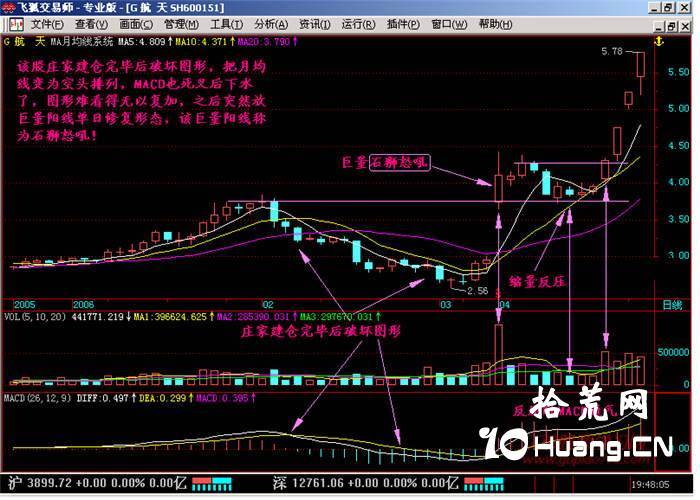Open the 工具(T) menu
This screenshot has height=500, width=700.
[x=226, y=24]
